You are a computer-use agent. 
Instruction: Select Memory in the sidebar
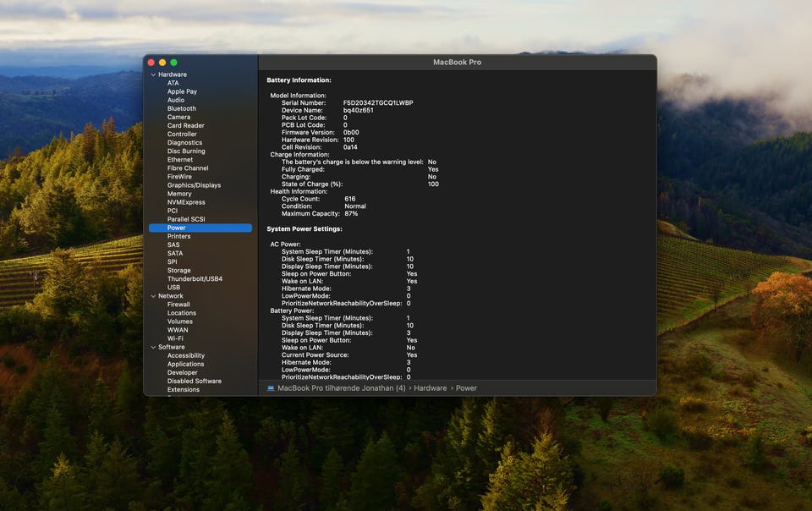[x=179, y=194]
